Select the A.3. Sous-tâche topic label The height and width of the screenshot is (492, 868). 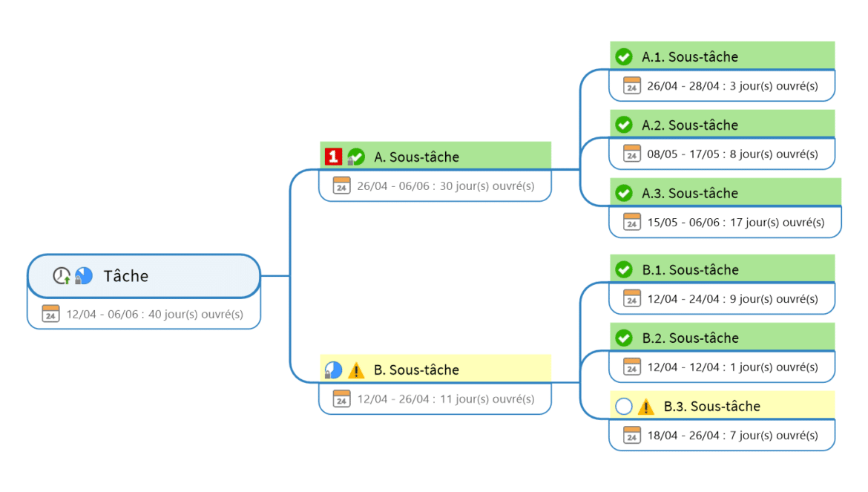tap(691, 194)
